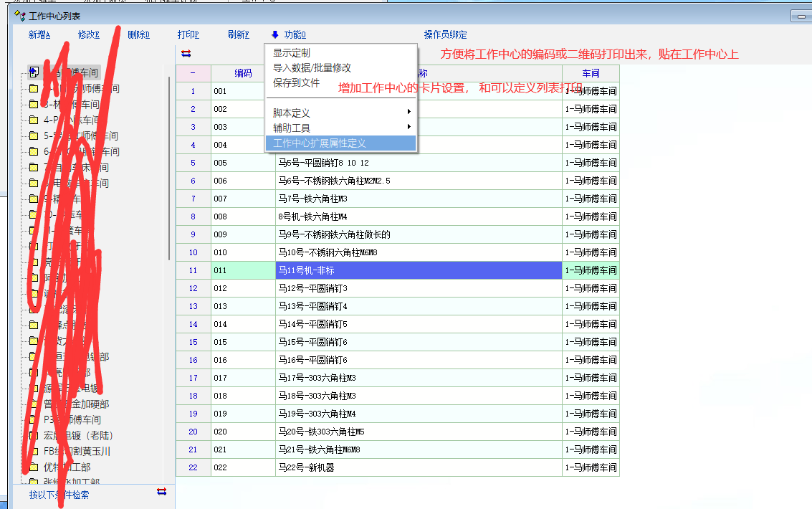Click the 按以下条件检索 search link

click(59, 495)
